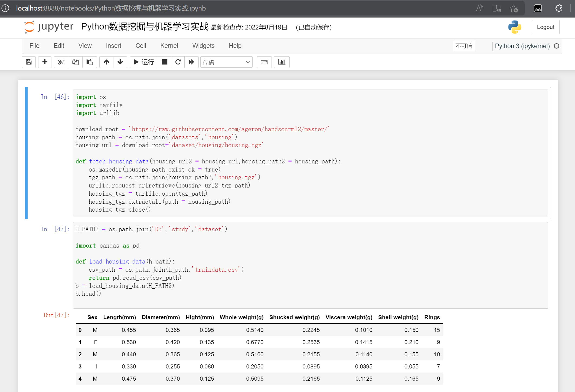
Task: Move selected cell down with arrow icon
Action: 120,62
